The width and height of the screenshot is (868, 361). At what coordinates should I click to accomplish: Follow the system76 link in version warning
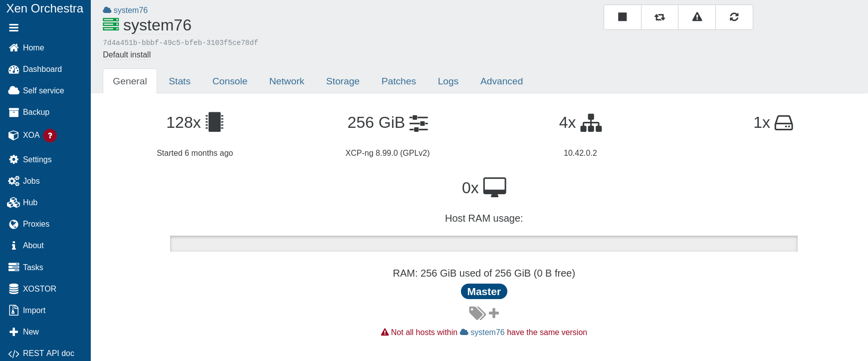click(487, 333)
